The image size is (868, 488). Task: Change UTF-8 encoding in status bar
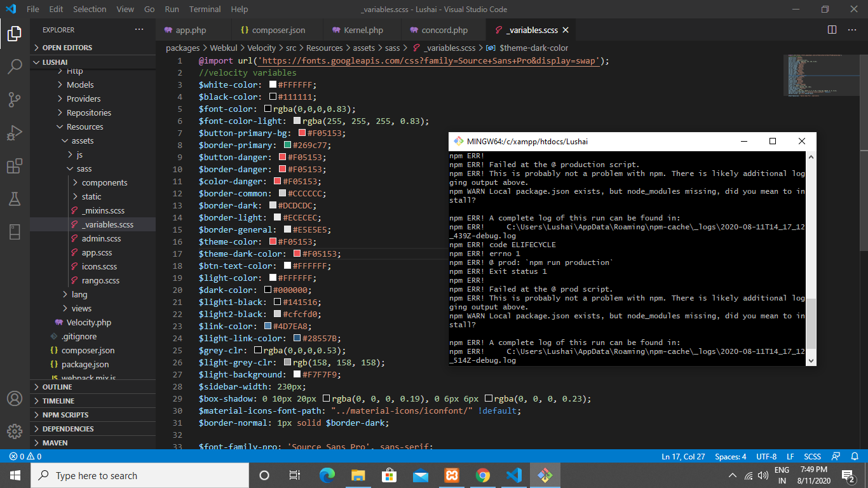[766, 456]
